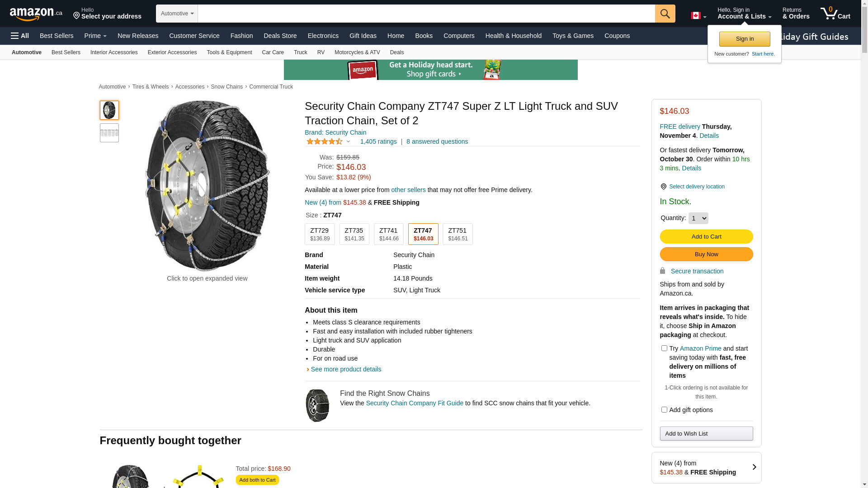Image resolution: width=868 pixels, height=488 pixels.
Task: Enable the Try Amazon Prime checkbox
Action: pos(664,348)
